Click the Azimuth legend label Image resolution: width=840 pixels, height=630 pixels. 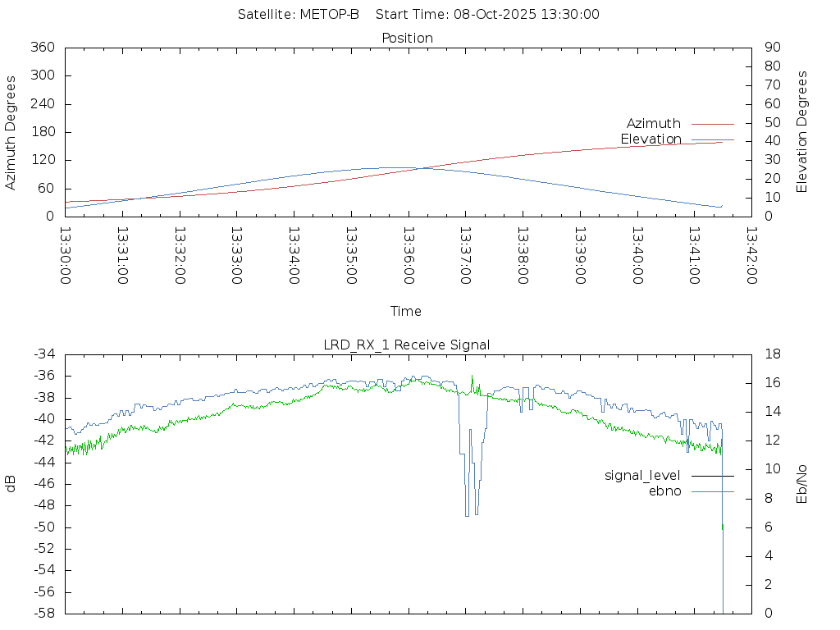coord(653,124)
